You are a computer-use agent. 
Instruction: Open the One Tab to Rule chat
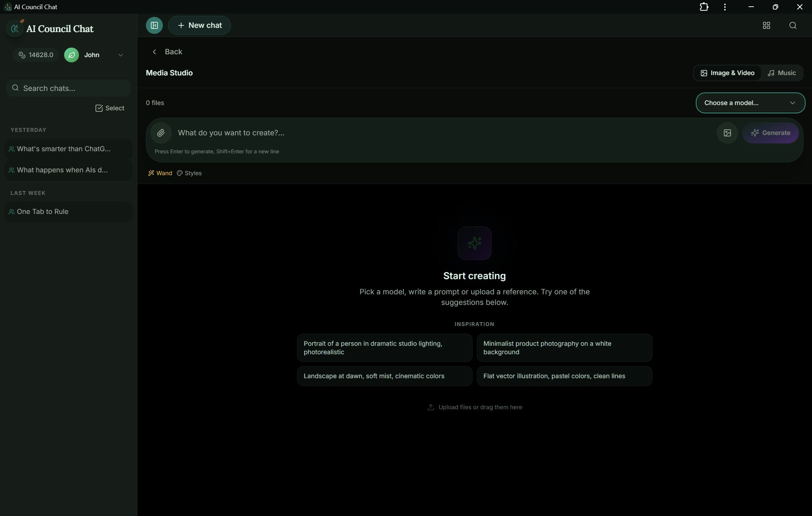pos(68,212)
